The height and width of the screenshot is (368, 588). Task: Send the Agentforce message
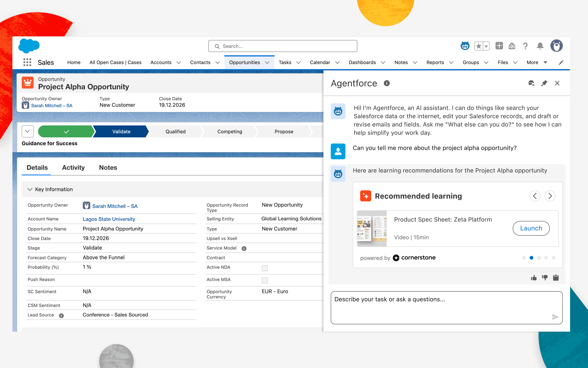(x=555, y=317)
